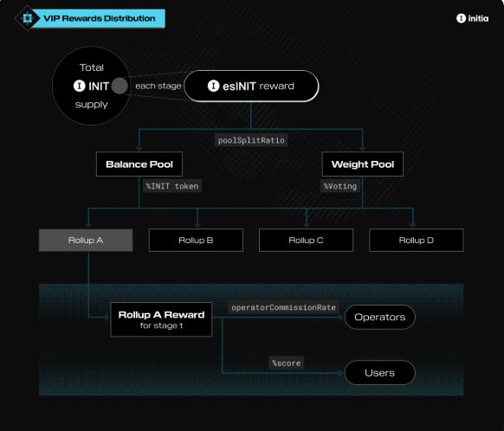The height and width of the screenshot is (431, 504).
Task: Choose the highlighted Rollup A box
Action: tap(86, 241)
